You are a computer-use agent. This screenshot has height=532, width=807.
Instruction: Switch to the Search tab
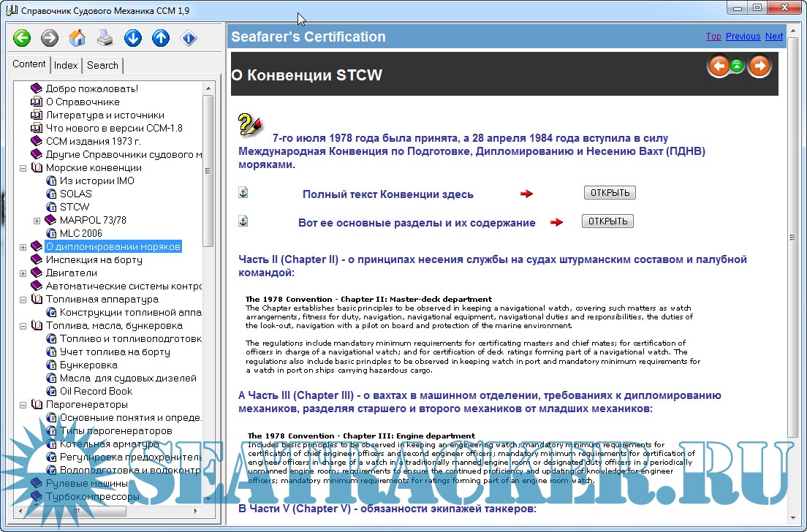tap(102, 65)
